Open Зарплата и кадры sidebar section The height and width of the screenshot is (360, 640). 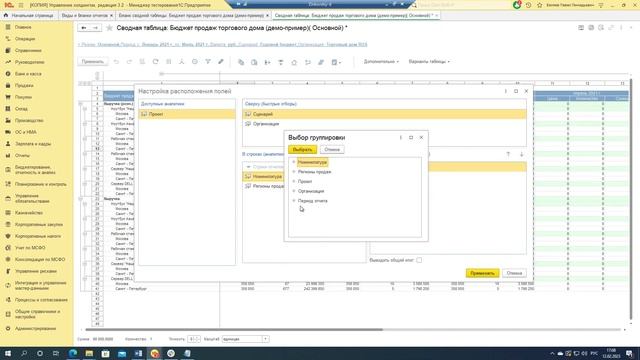point(33,144)
